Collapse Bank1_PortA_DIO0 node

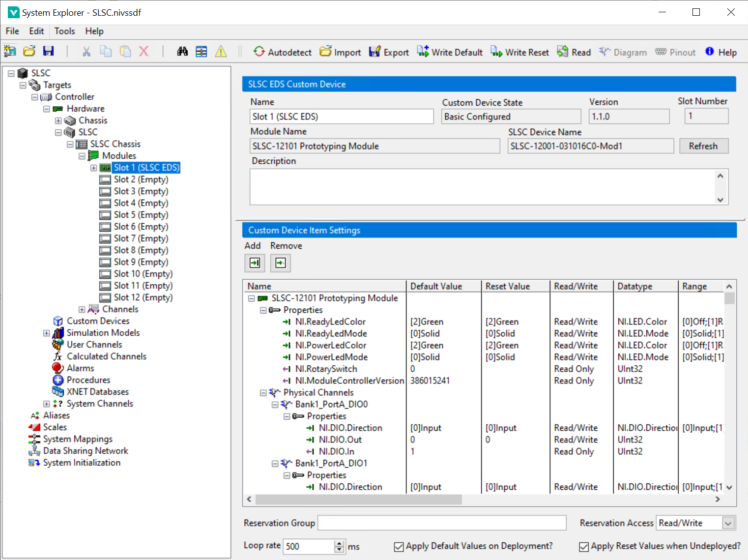click(x=275, y=405)
